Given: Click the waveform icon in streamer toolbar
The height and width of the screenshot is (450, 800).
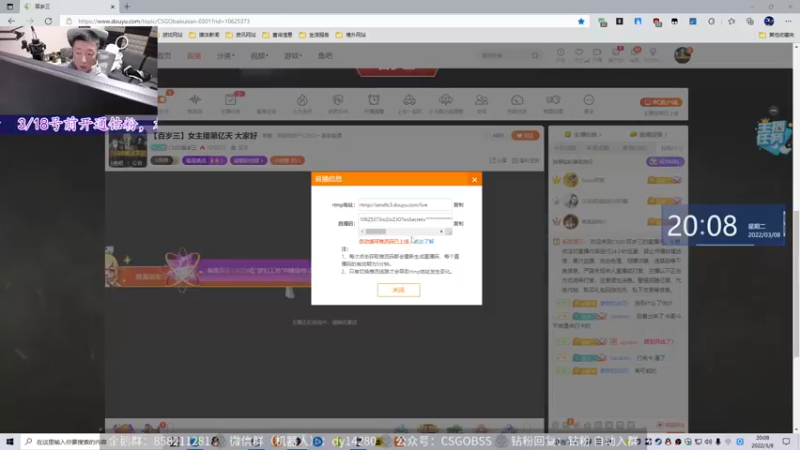Looking at the screenshot, I should click(x=195, y=99).
